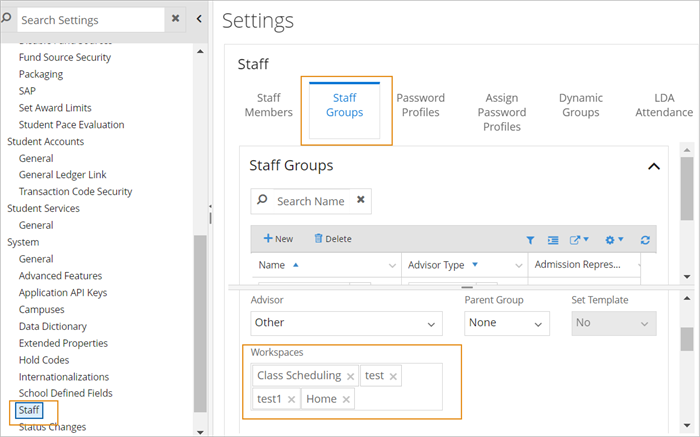Switch to the Staff Members tab
The image size is (700, 437).
[x=268, y=105]
